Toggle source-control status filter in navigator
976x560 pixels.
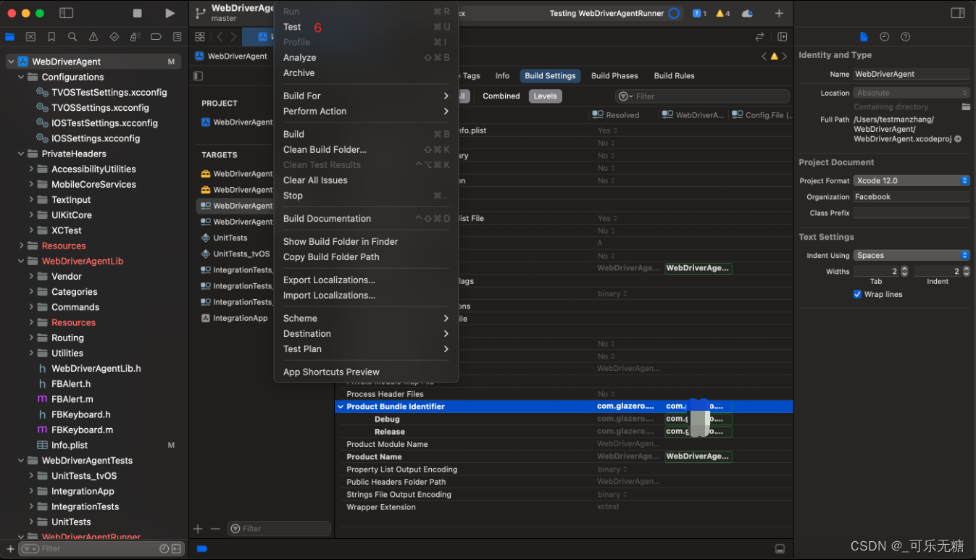pyautogui.click(x=176, y=549)
